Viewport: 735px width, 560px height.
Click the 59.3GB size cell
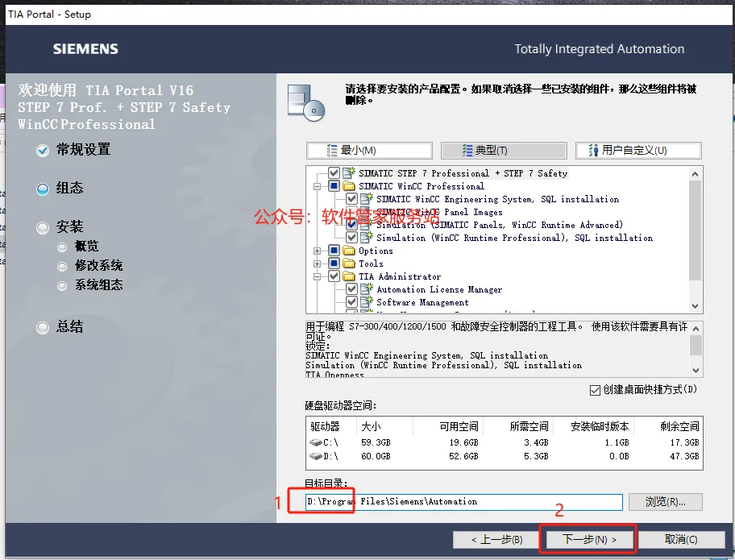click(x=376, y=442)
